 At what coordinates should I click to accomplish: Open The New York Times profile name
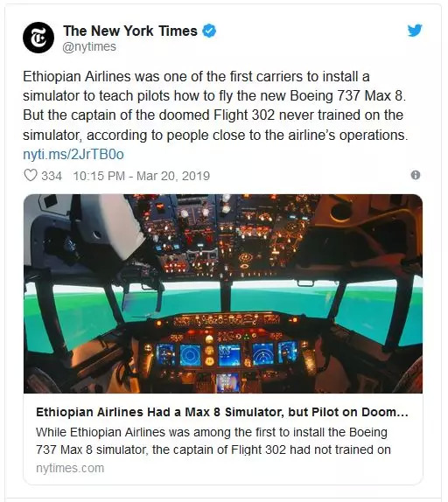(130, 31)
